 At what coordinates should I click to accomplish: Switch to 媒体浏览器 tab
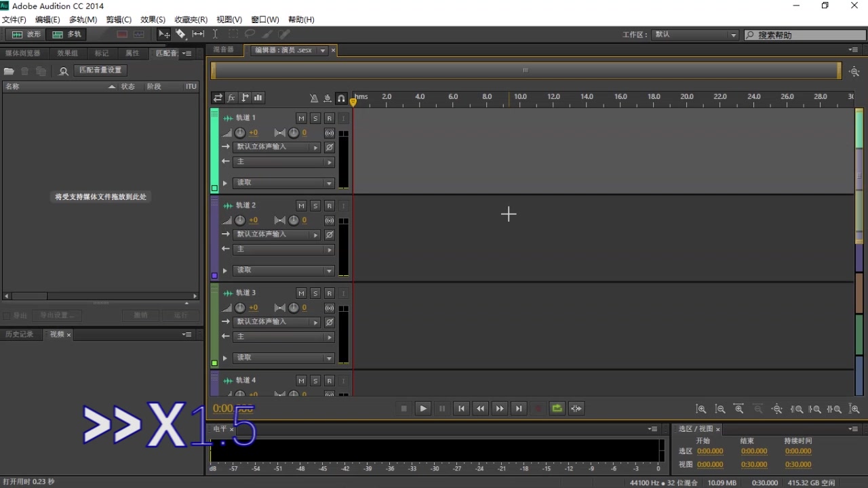pos(23,53)
